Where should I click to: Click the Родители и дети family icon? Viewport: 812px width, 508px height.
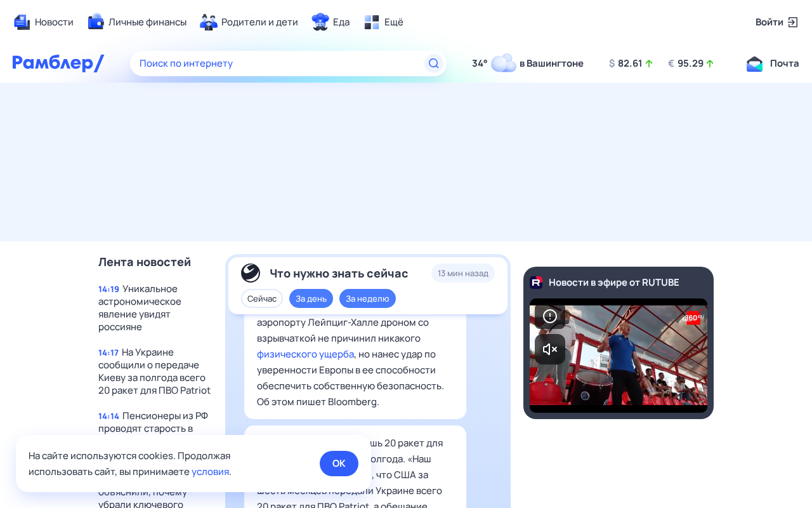[x=209, y=22]
